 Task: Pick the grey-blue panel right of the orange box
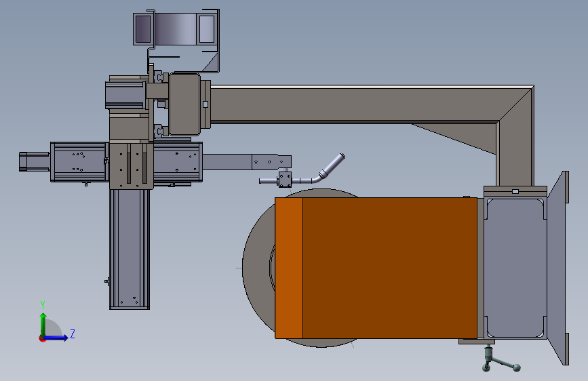[x=515, y=268]
